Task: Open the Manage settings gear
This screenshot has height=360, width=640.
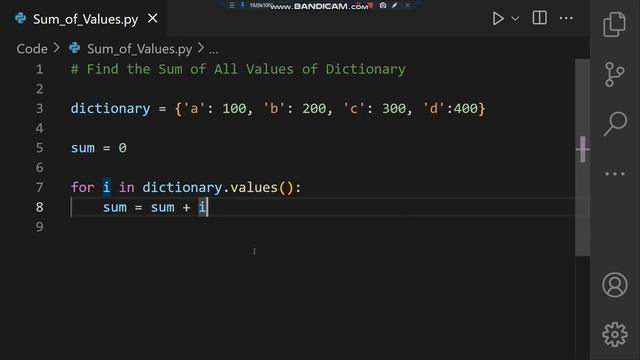Action: click(615, 335)
